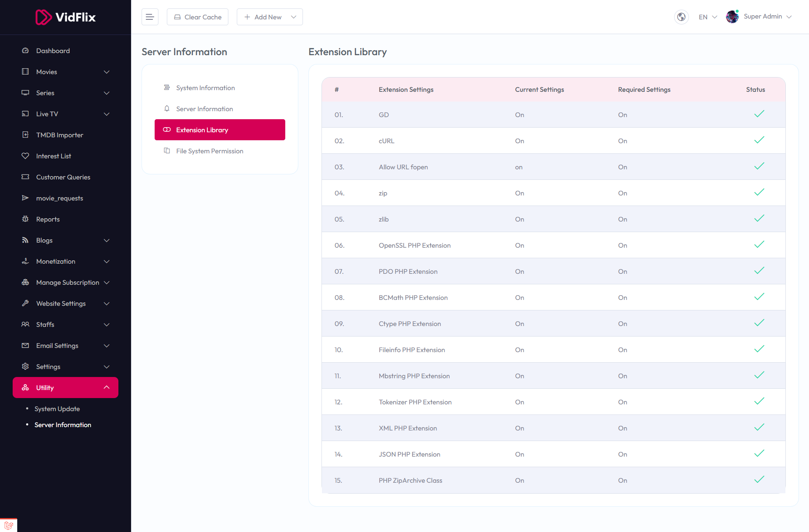Open Interest List heart icon

coord(25,156)
